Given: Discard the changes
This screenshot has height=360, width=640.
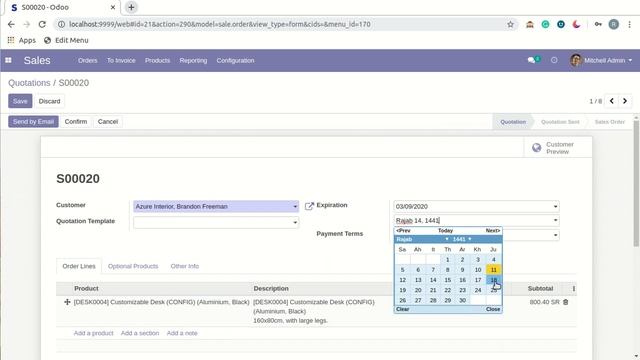Looking at the screenshot, I should 49,101.
